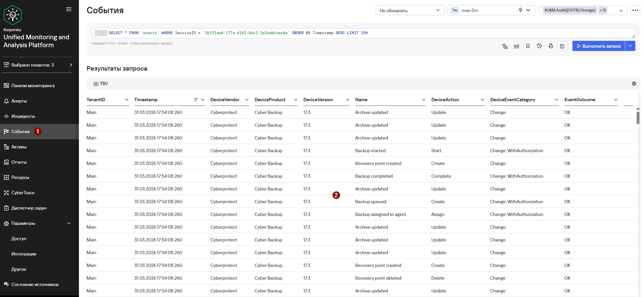Viewport: 644px width, 297px height.
Task: Toggle the pin icon in time range
Action: (x=520, y=10)
